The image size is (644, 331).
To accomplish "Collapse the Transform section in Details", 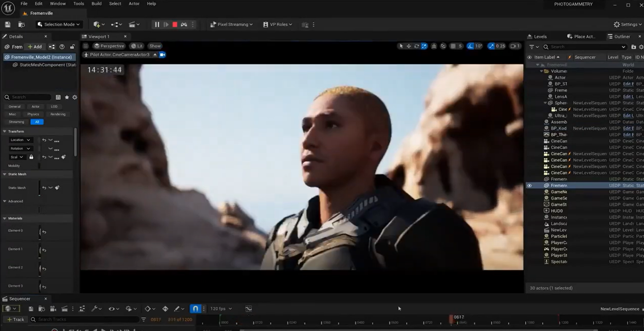I will pyautogui.click(x=5, y=131).
